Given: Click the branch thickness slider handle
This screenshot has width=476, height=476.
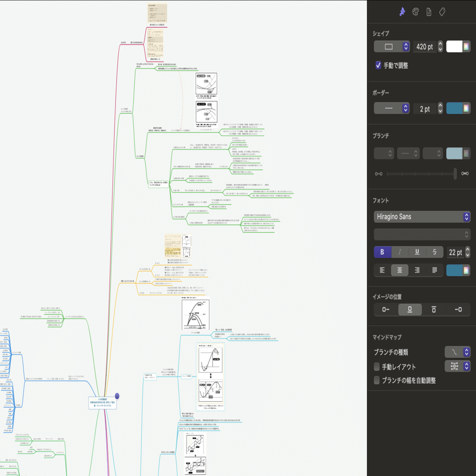Looking at the screenshot, I should point(455,174).
